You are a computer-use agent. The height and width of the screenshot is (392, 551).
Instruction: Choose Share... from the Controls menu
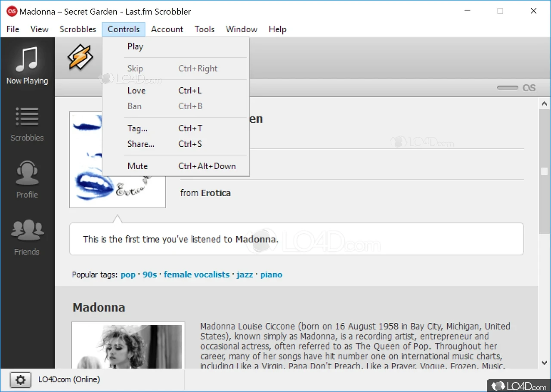[176, 144]
